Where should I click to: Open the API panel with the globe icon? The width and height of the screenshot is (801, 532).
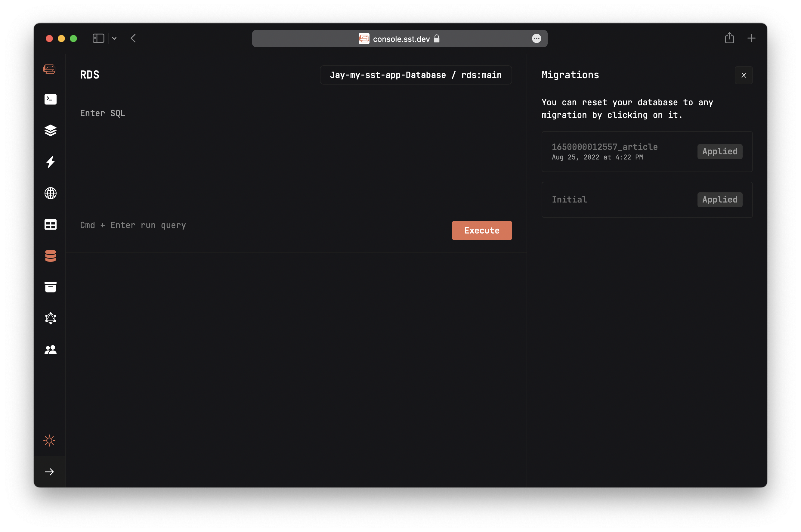[50, 193]
